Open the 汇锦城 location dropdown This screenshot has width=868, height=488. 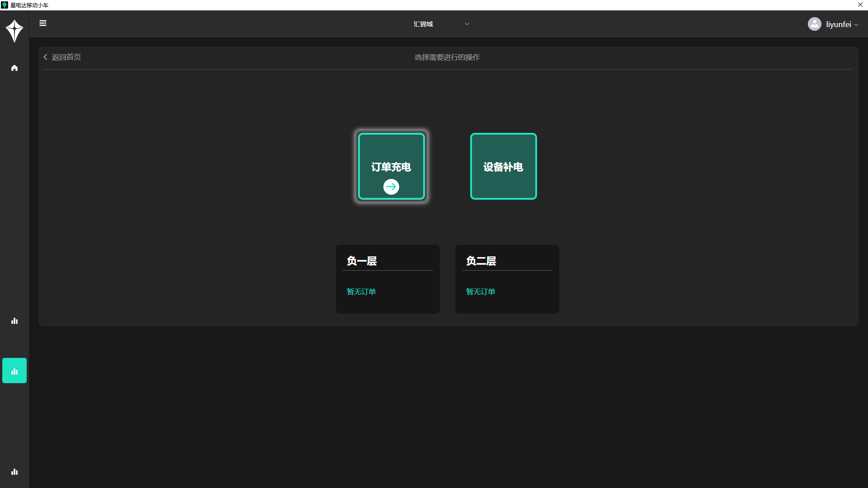(x=441, y=24)
